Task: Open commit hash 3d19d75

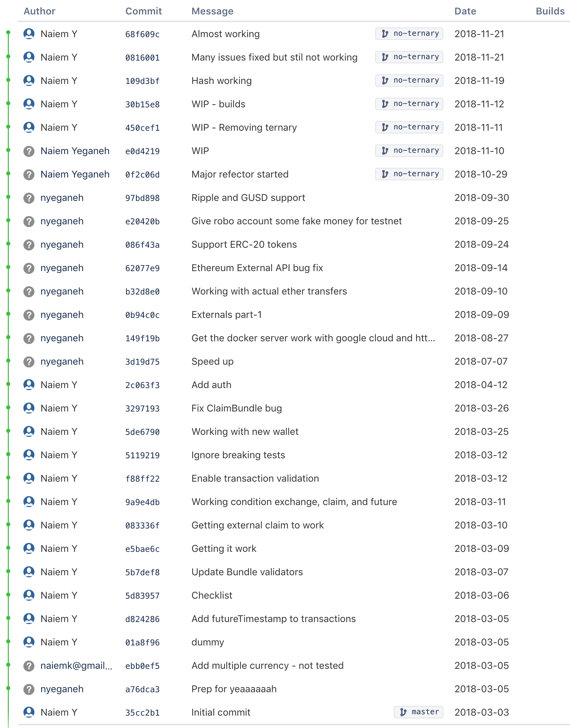Action: coord(142,362)
